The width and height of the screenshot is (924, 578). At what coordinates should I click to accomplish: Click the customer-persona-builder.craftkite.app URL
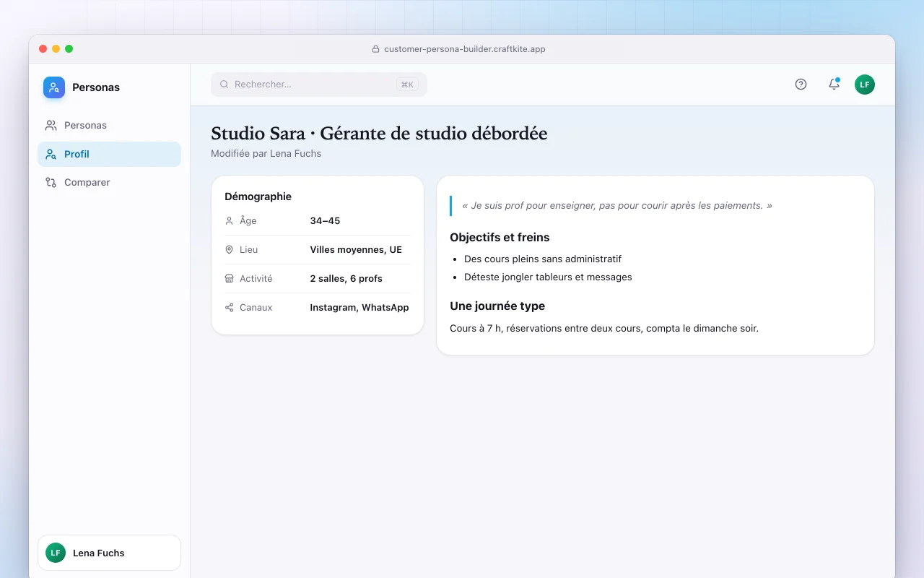465,49
